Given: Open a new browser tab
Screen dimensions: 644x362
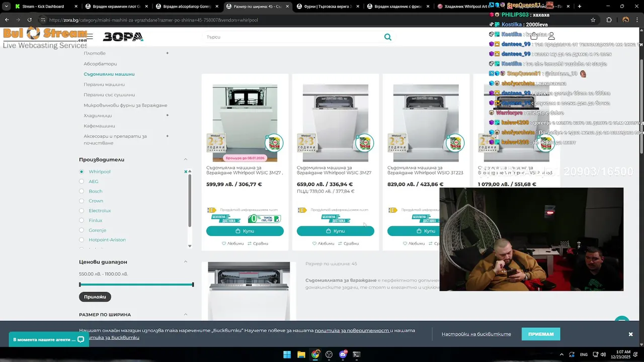Looking at the screenshot, I should pos(580,7).
